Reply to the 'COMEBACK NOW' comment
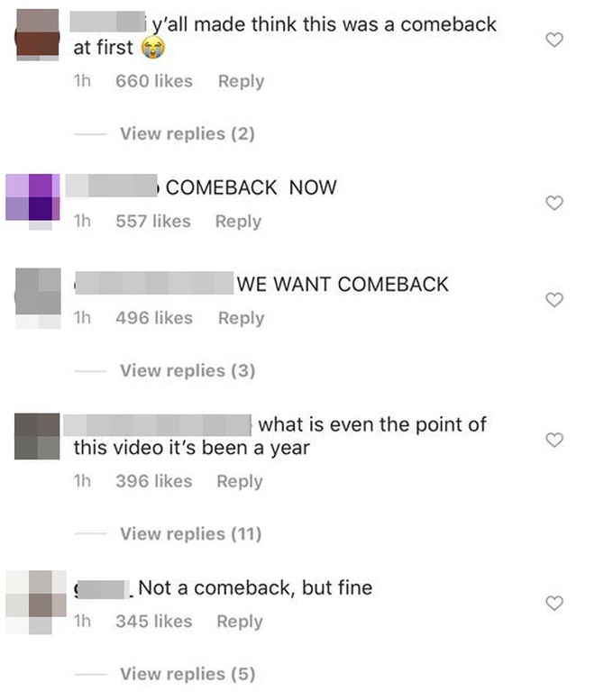 (x=238, y=222)
